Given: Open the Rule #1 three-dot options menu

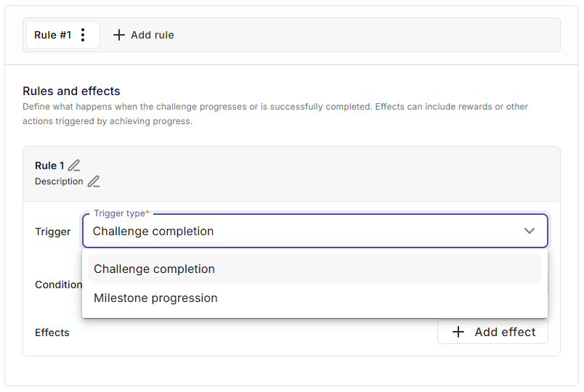Looking at the screenshot, I should (83, 35).
